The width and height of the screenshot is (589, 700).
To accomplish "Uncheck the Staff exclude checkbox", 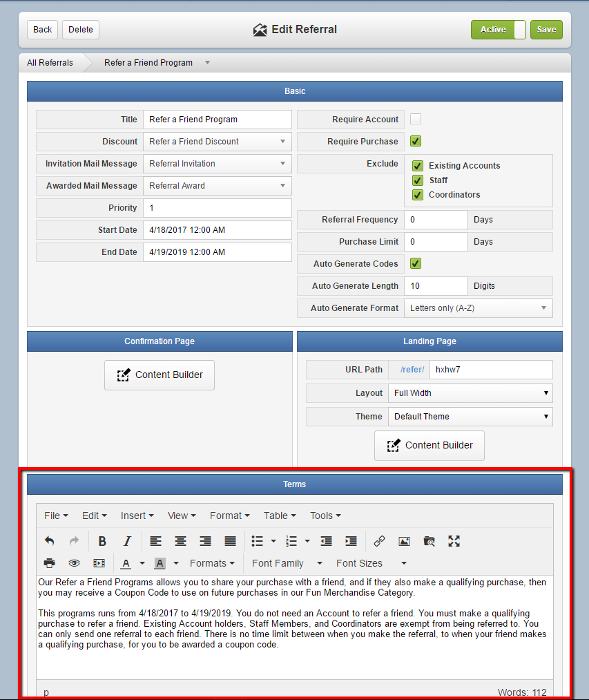I will coord(418,180).
